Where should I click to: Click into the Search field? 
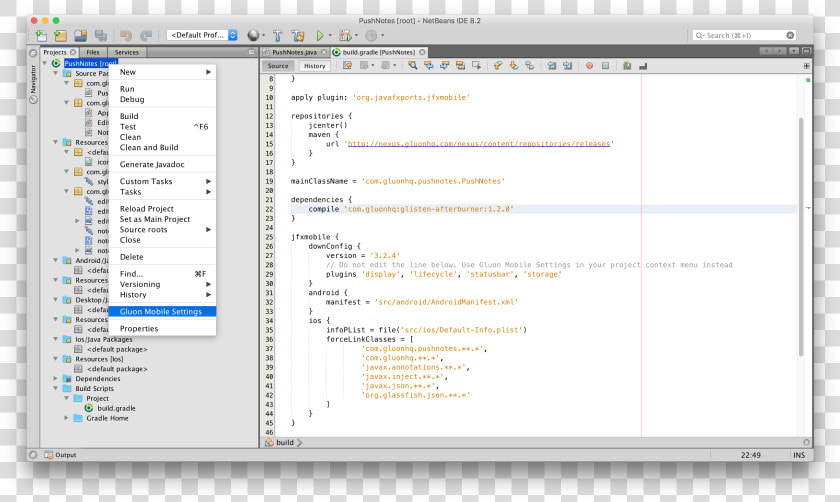click(x=744, y=35)
